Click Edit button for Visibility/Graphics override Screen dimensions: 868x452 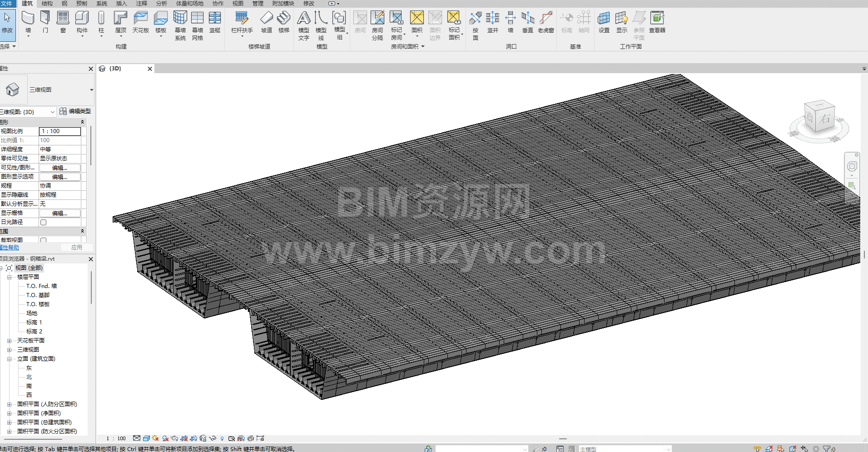(60, 168)
